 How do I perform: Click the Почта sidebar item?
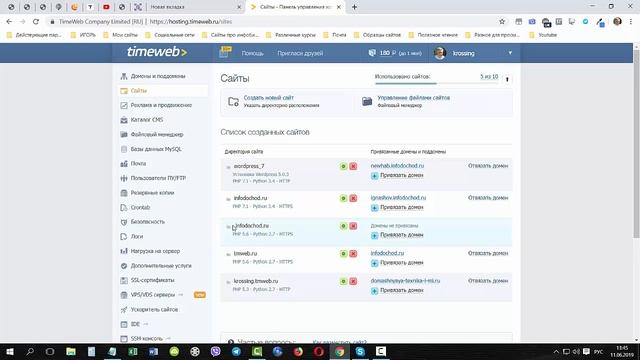tap(138, 164)
